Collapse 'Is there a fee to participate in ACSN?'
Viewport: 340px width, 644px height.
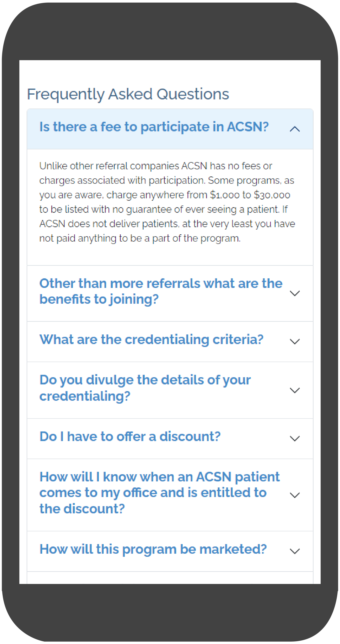pyautogui.click(x=154, y=127)
